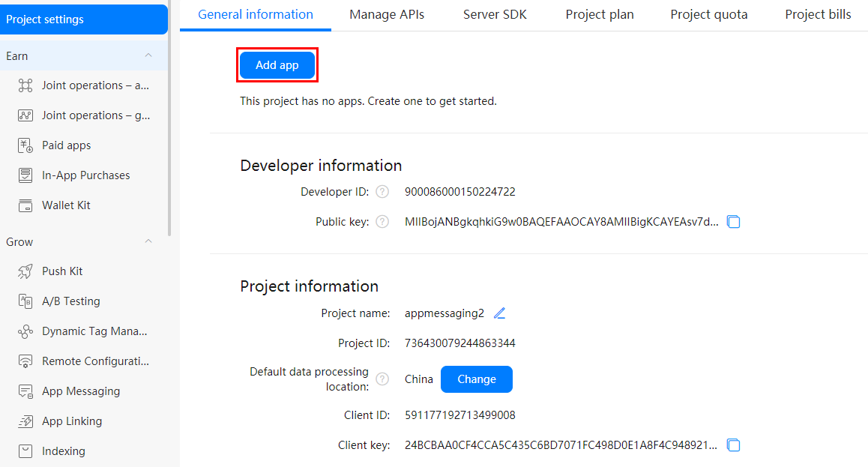Change the default data processing location
The image size is (868, 467).
point(477,379)
